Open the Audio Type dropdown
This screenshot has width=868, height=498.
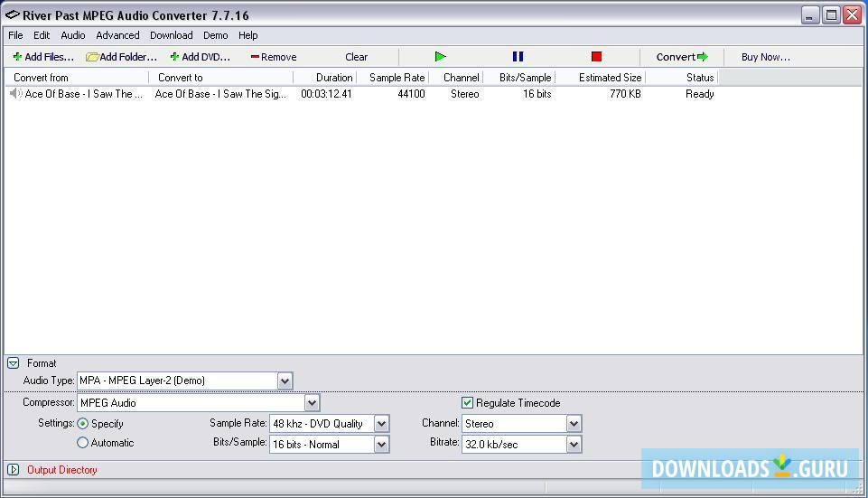coord(285,381)
